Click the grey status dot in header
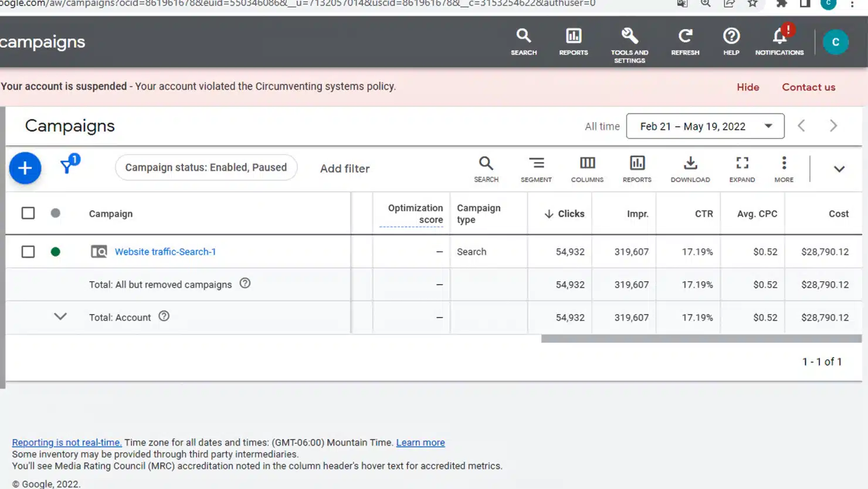868x489 pixels. [55, 213]
